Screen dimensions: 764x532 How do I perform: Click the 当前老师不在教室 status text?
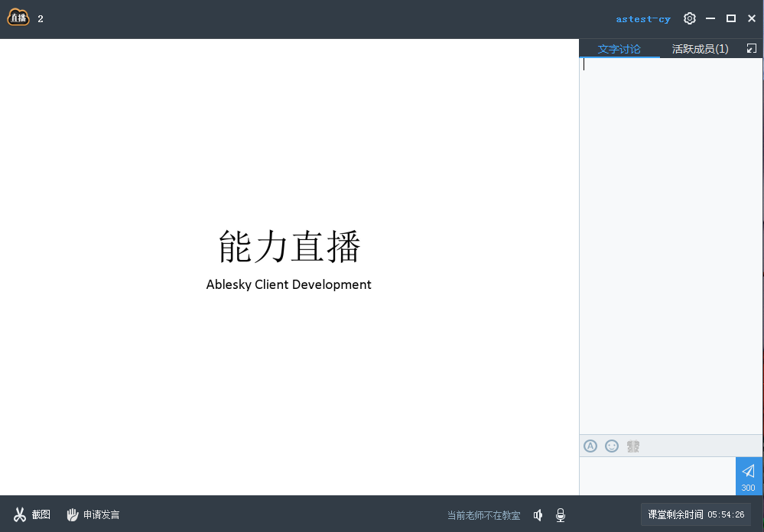[x=483, y=515]
